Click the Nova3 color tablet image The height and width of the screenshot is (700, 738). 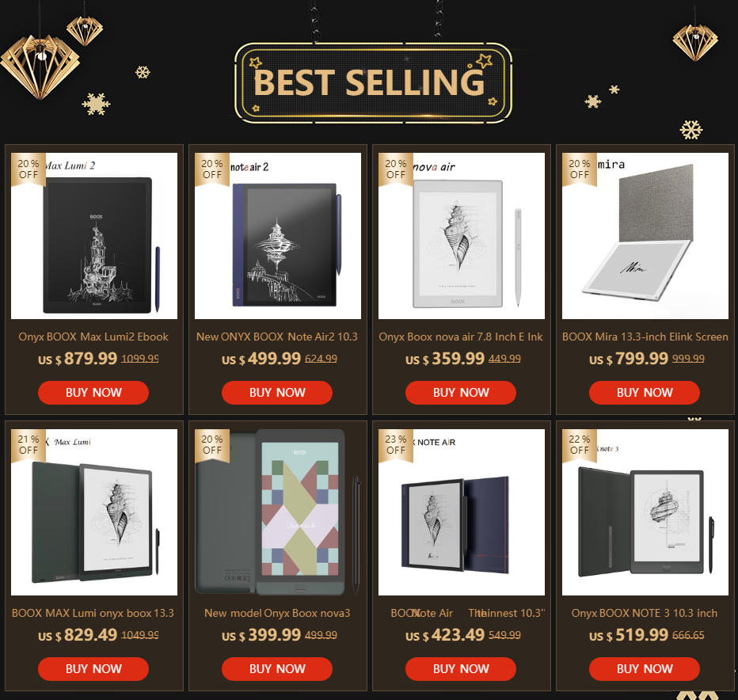click(x=278, y=512)
